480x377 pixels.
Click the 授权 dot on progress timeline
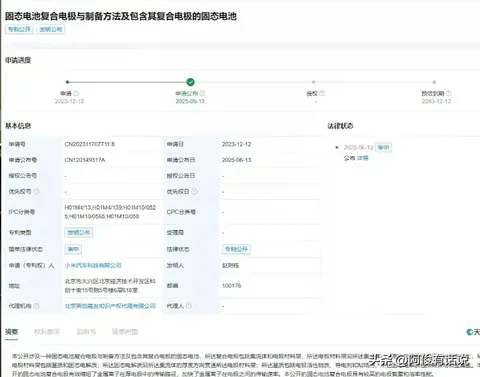313,82
